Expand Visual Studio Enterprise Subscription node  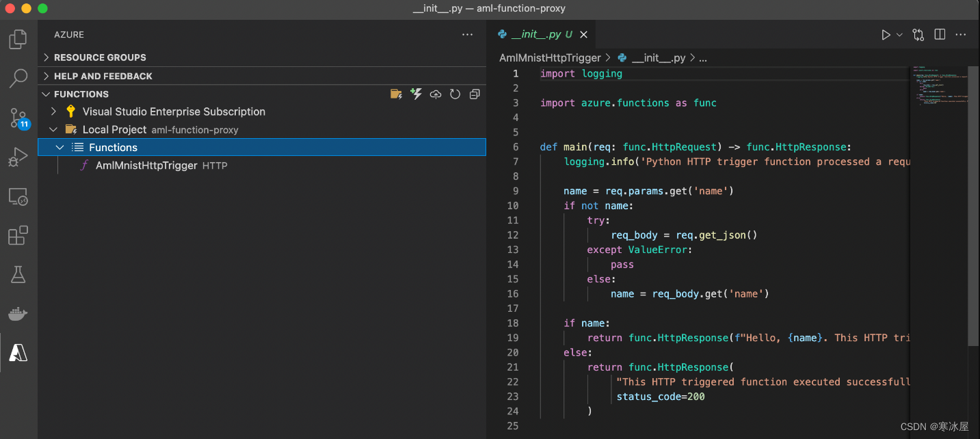pos(53,111)
